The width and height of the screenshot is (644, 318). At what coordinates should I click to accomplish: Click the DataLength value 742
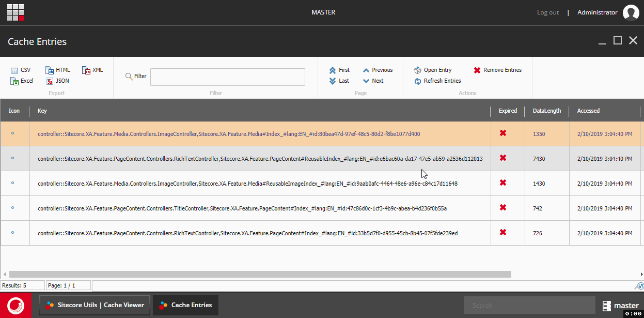coord(538,208)
